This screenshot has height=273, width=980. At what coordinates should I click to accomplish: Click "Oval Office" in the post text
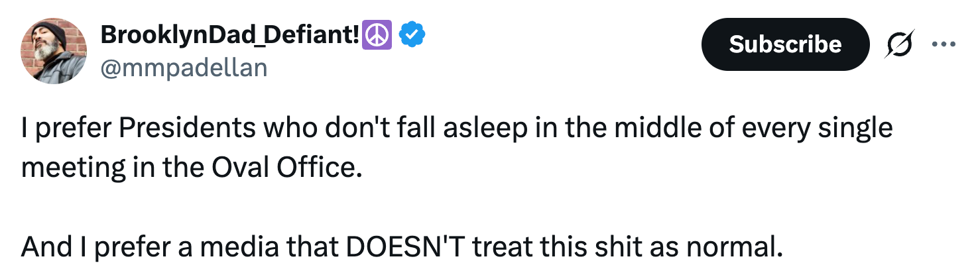[287, 168]
